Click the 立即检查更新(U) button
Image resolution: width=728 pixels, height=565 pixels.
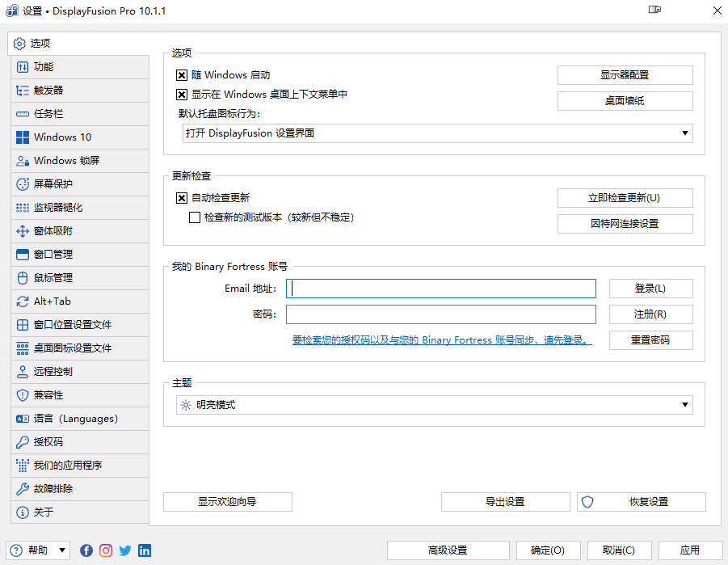(x=625, y=198)
